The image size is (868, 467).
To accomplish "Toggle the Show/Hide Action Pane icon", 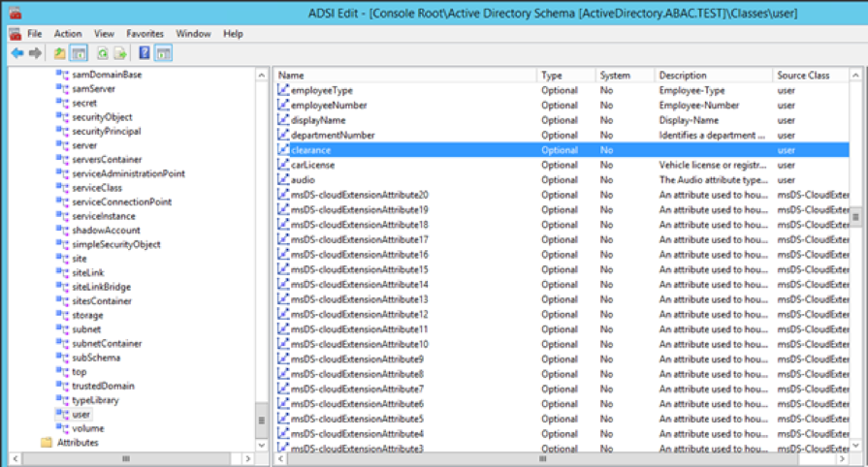I will (x=163, y=53).
